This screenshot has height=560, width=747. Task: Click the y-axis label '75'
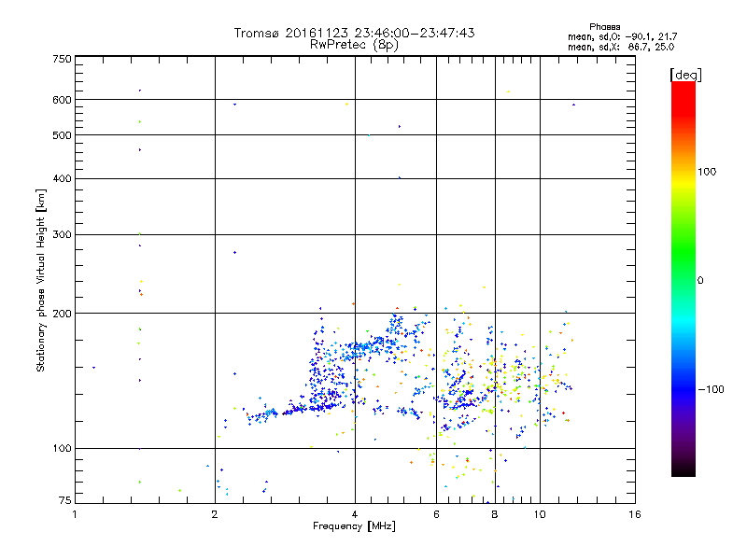(x=65, y=500)
